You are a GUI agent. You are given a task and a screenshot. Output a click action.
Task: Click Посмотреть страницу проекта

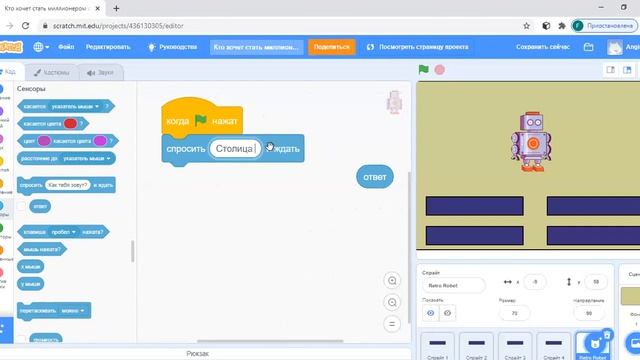[x=417, y=47]
